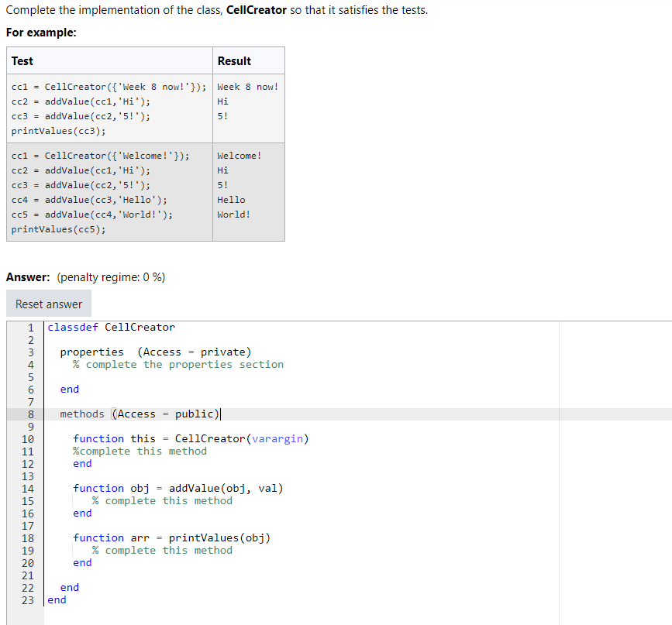
Task: Click the '% complete this method' comment on line 15
Action: click(162, 501)
